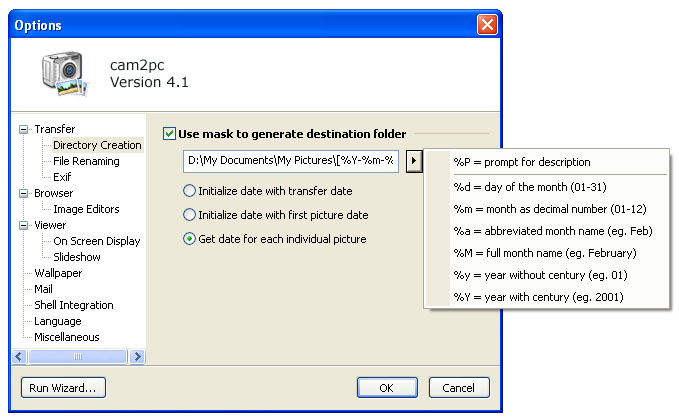
Task: Collapse the Browser tree node
Action: (23, 194)
